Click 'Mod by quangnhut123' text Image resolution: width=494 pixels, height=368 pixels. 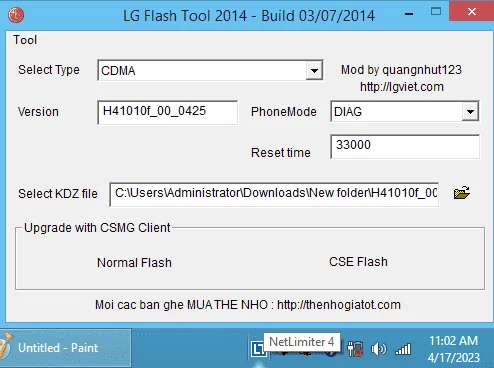tap(401, 70)
